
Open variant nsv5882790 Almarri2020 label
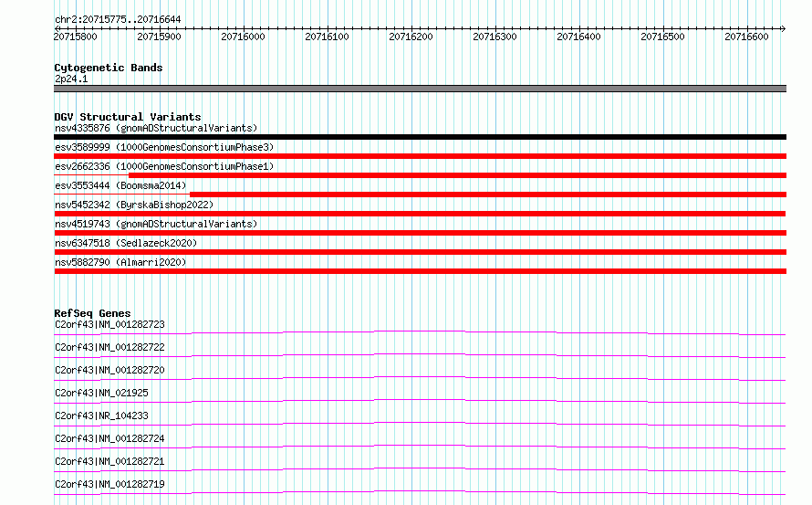coord(120,262)
